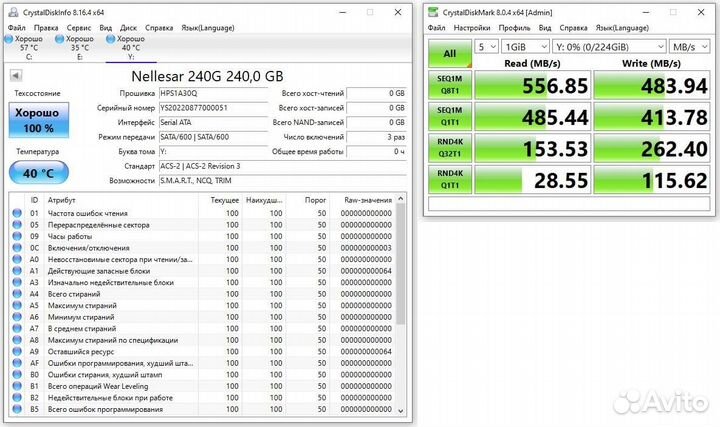Open Справка menu in CrystalDiskInfo
This screenshot has width=720, height=427.
coord(159,28)
